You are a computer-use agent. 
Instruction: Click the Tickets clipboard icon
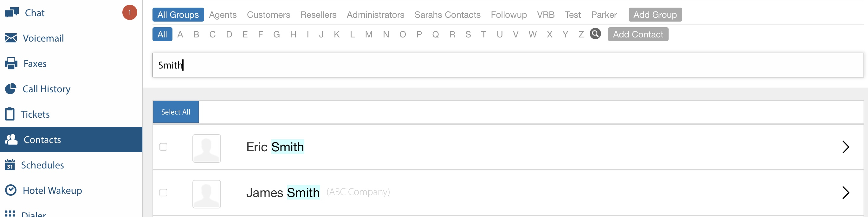point(10,114)
